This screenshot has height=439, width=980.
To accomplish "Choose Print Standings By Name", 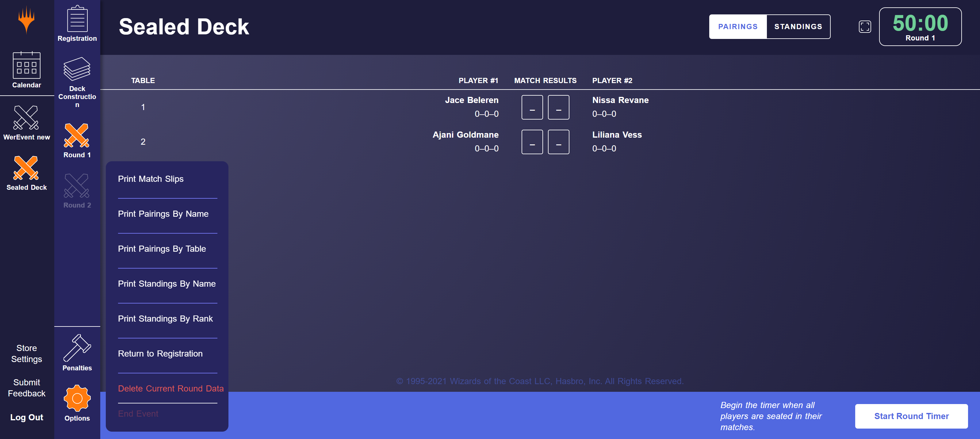I will [x=167, y=284].
